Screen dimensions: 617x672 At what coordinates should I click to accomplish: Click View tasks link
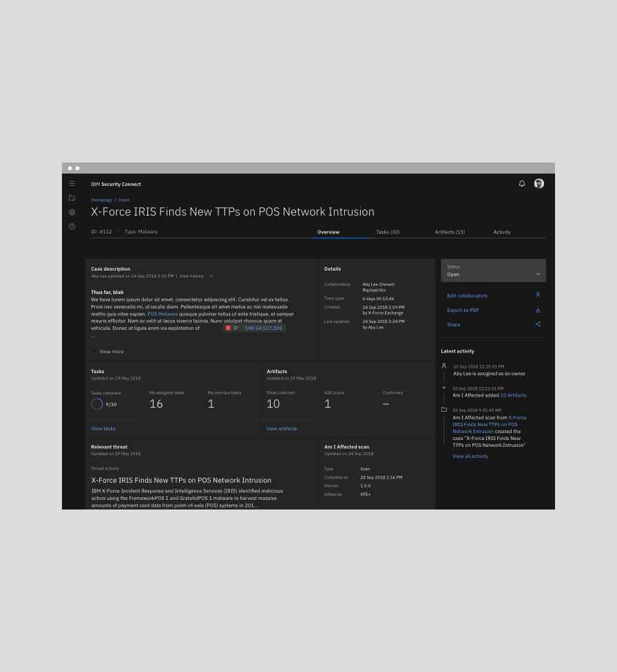point(103,428)
